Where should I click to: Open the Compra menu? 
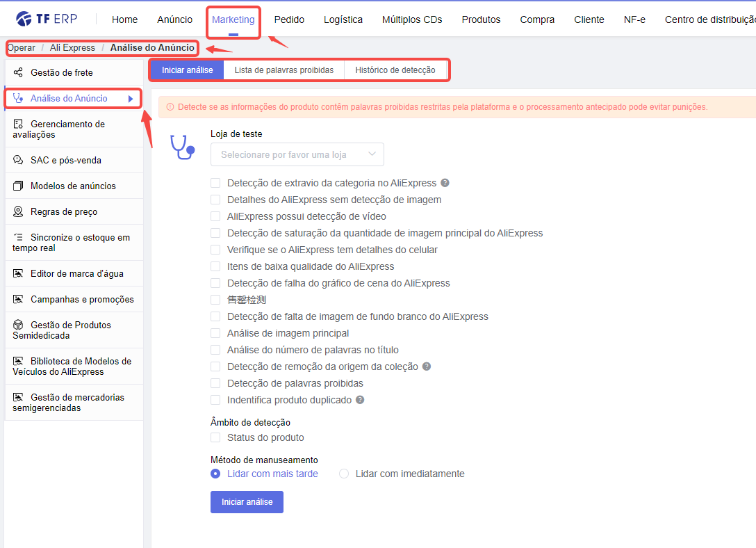pos(537,19)
